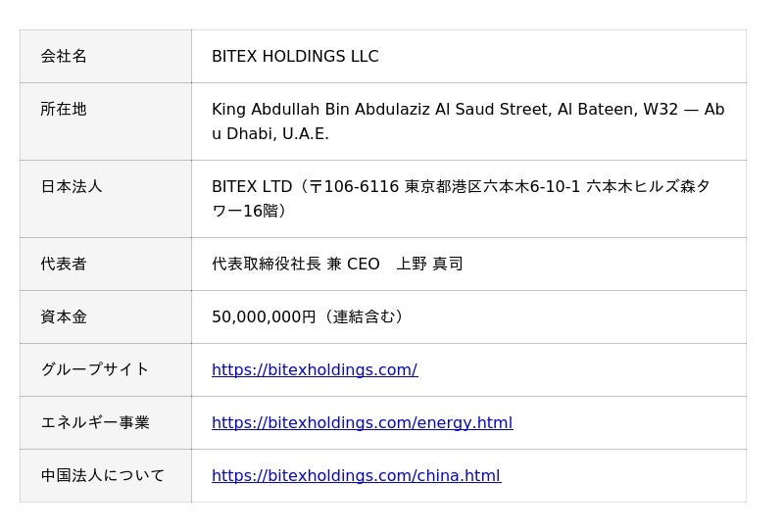Screen dimensions: 784x532
Task: Click the 所在地 header cell
Action: (106, 121)
